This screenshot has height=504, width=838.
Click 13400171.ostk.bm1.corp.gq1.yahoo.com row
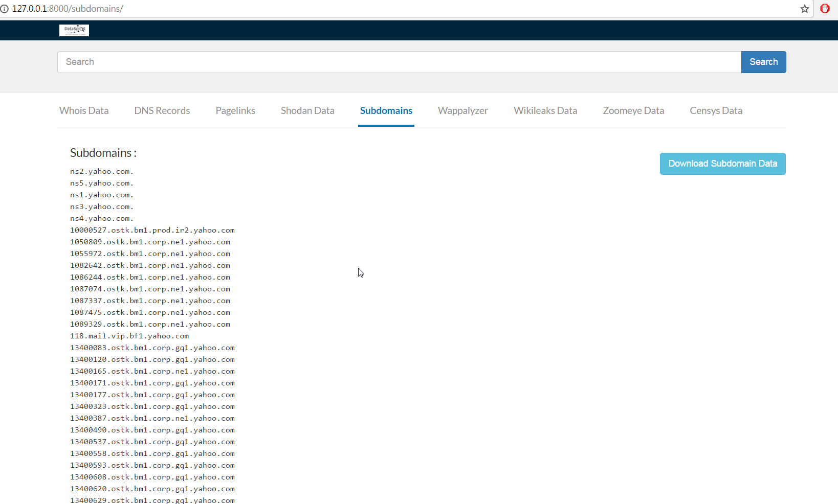coord(152,383)
